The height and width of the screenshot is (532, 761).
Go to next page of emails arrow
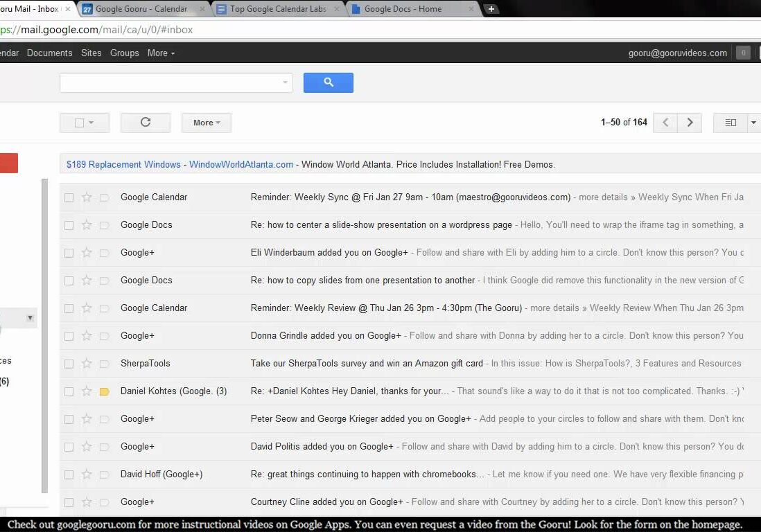coord(690,123)
